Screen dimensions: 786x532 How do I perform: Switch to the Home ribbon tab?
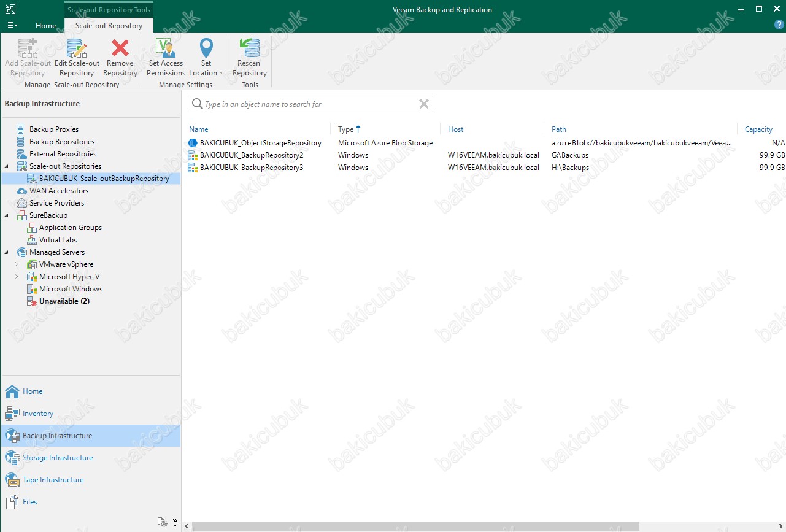pos(46,26)
